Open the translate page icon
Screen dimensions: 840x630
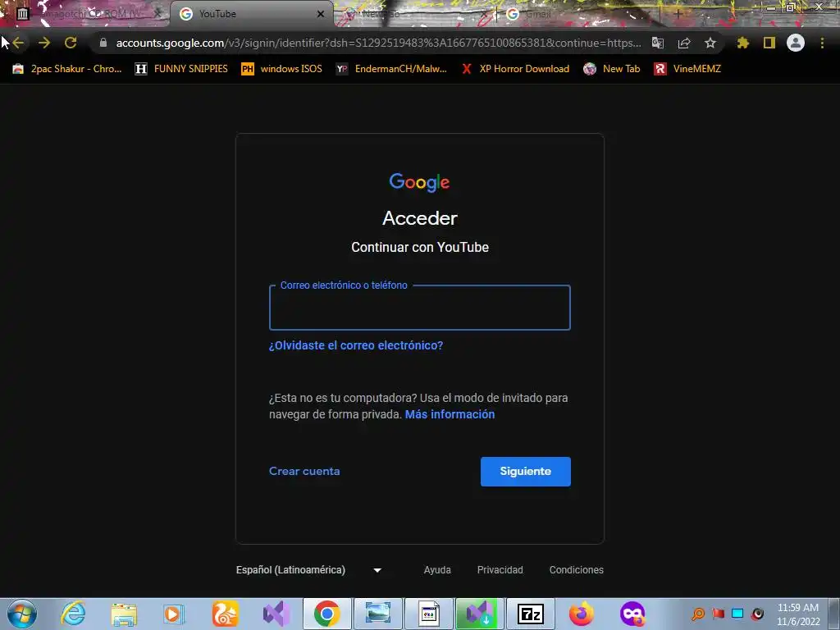(x=657, y=43)
